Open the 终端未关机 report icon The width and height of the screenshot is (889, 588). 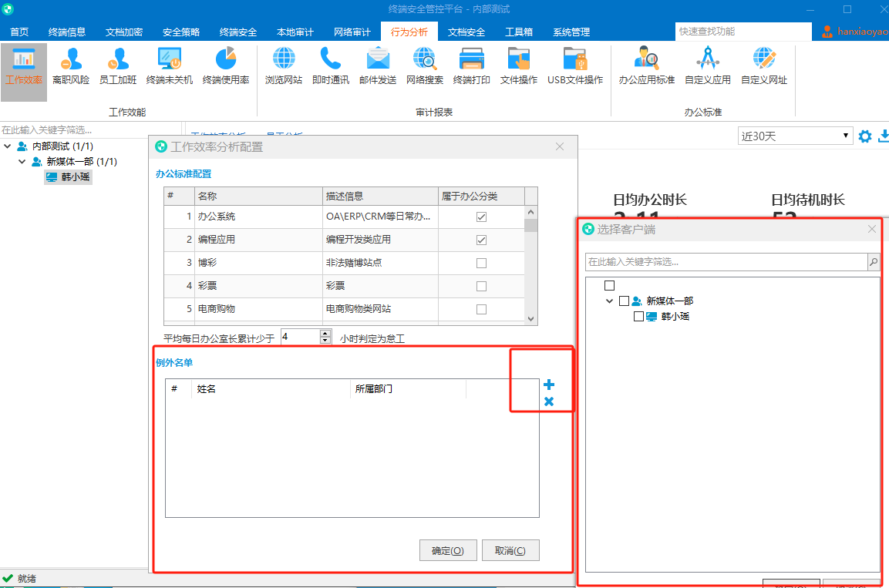point(169,66)
